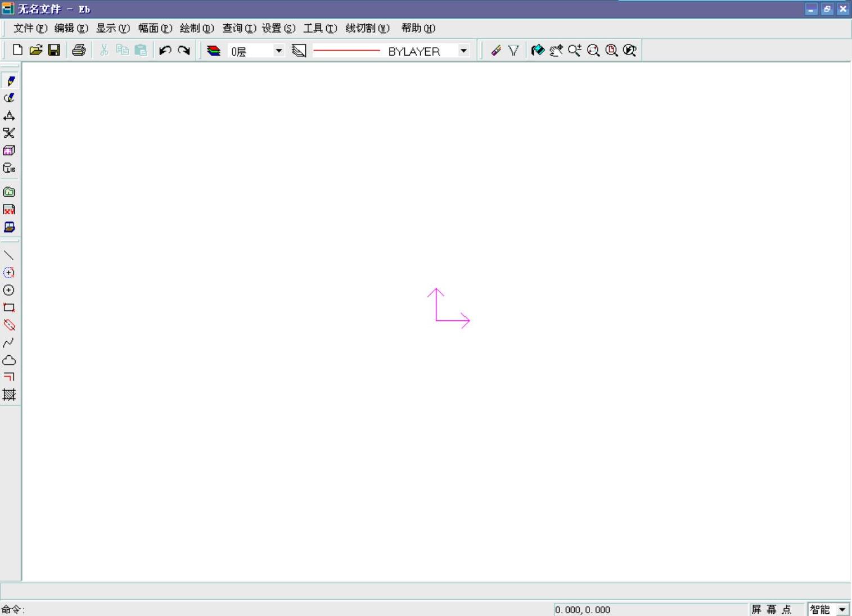Select the arc drawing tool
This screenshot has width=852, height=616.
9,273
